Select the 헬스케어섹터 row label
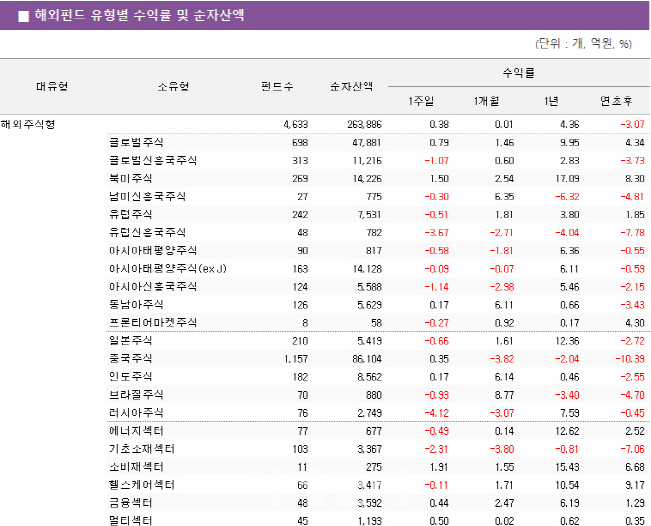651x526 pixels. (x=142, y=485)
